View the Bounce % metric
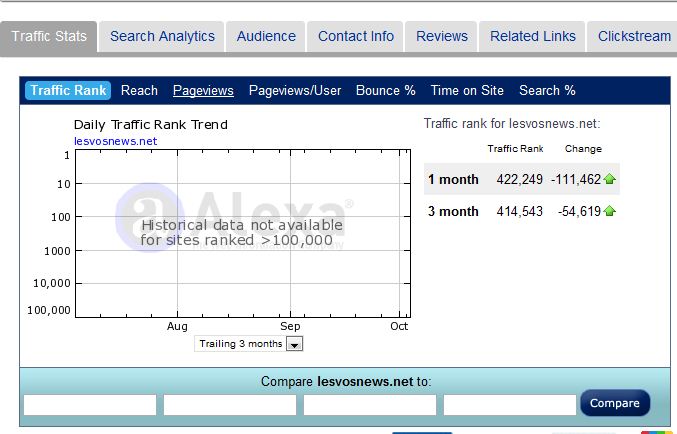This screenshot has width=677, height=434. tap(386, 91)
